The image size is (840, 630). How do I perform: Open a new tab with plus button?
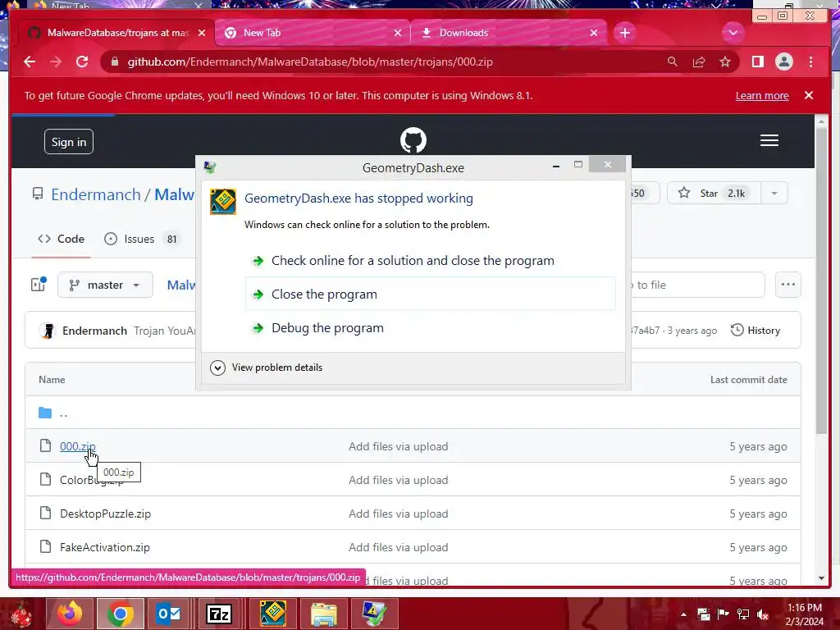coord(624,33)
